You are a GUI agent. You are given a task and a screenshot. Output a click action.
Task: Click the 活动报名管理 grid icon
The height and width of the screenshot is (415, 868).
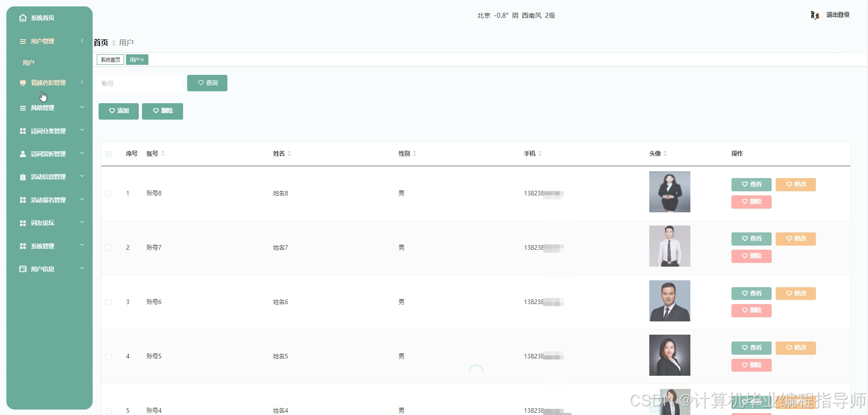(x=23, y=200)
